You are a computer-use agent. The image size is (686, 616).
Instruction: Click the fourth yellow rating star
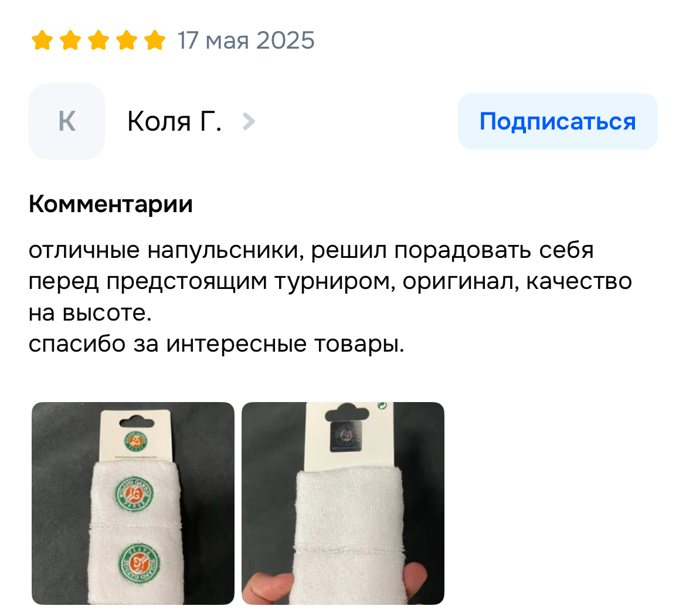click(127, 40)
